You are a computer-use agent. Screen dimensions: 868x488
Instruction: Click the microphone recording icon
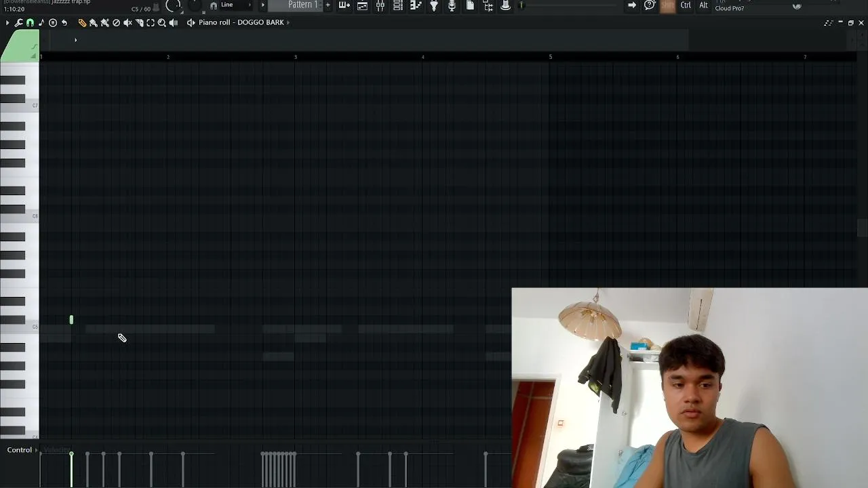(x=452, y=5)
